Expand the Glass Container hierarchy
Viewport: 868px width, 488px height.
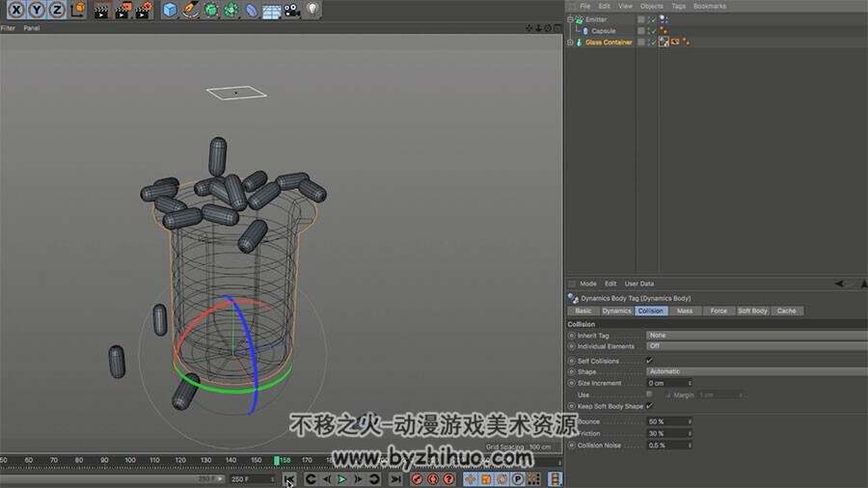click(570, 42)
